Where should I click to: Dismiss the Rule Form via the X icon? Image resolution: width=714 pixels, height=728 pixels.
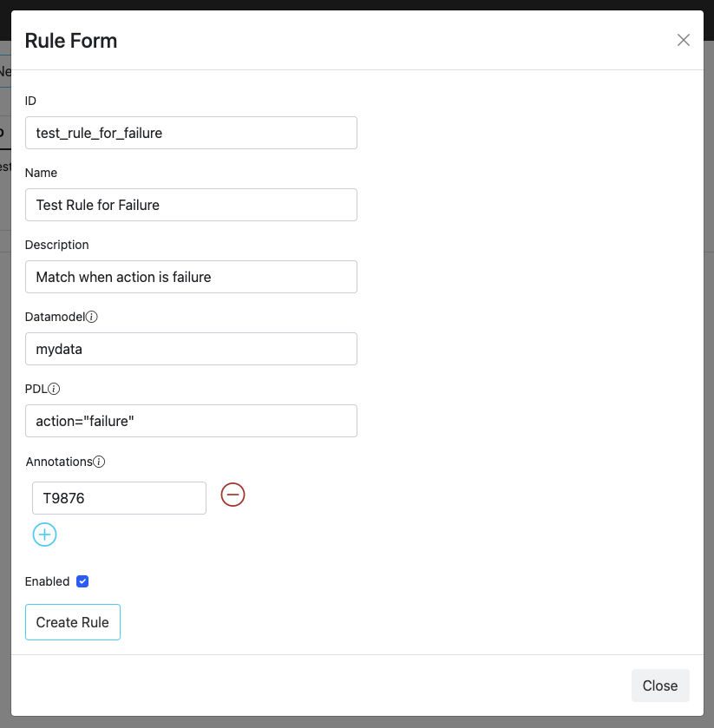click(x=684, y=40)
